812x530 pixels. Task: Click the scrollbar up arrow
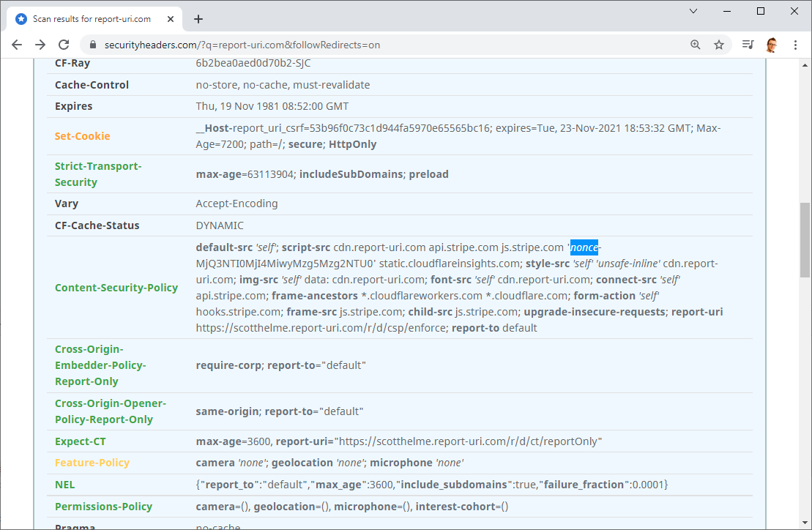[805, 65]
